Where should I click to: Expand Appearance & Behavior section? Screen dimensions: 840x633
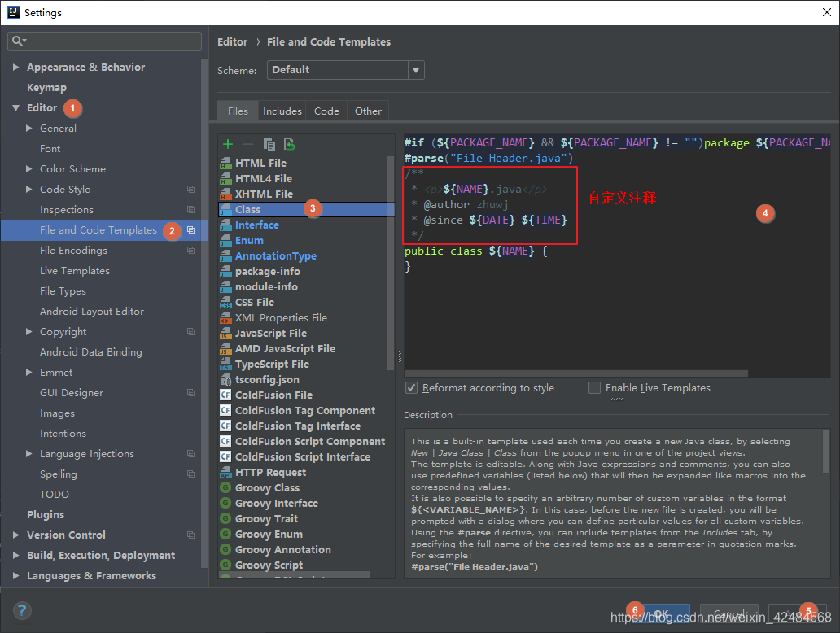coord(16,67)
